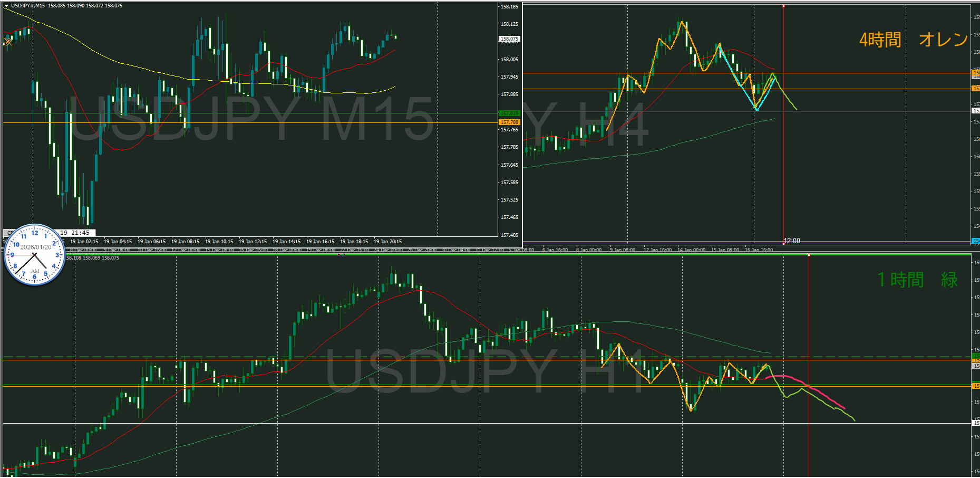
Task: Click the 158.075 current price tag on M15 scale
Action: click(509, 39)
